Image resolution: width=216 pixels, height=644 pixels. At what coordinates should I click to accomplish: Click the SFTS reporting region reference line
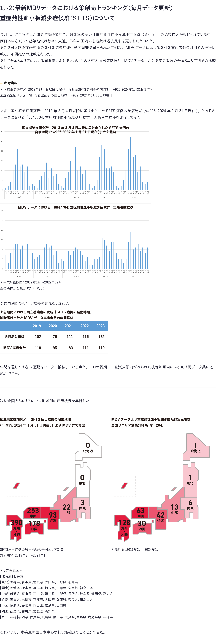[56, 95]
